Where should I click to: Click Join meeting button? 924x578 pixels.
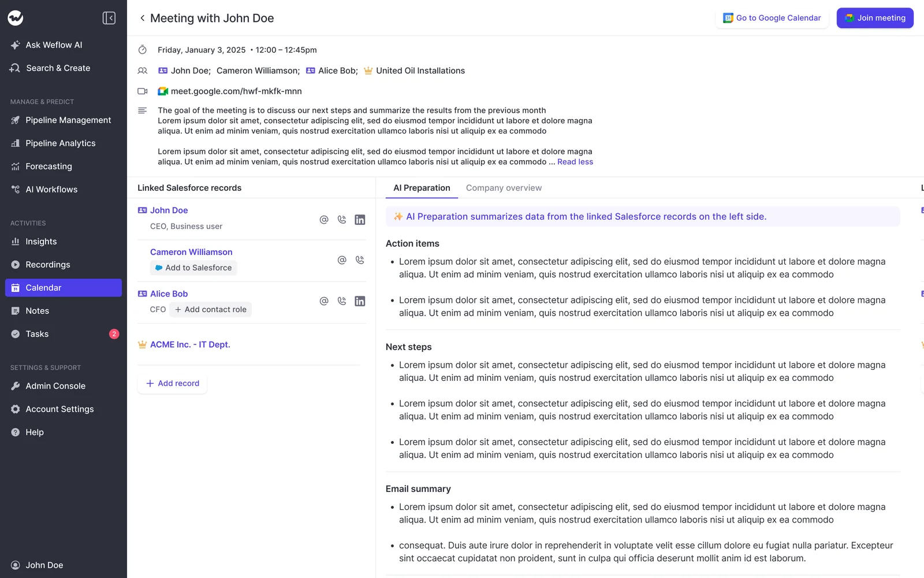click(x=875, y=18)
